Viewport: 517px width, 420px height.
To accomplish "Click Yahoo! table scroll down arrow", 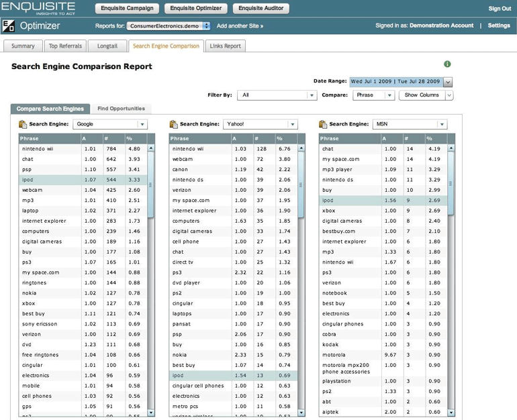I will [x=301, y=413].
